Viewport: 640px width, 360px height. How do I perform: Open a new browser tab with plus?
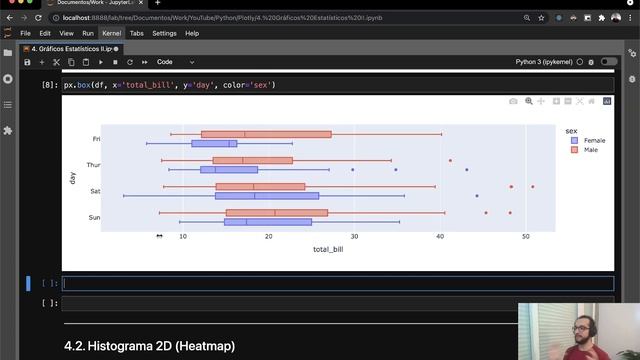[x=158, y=3]
